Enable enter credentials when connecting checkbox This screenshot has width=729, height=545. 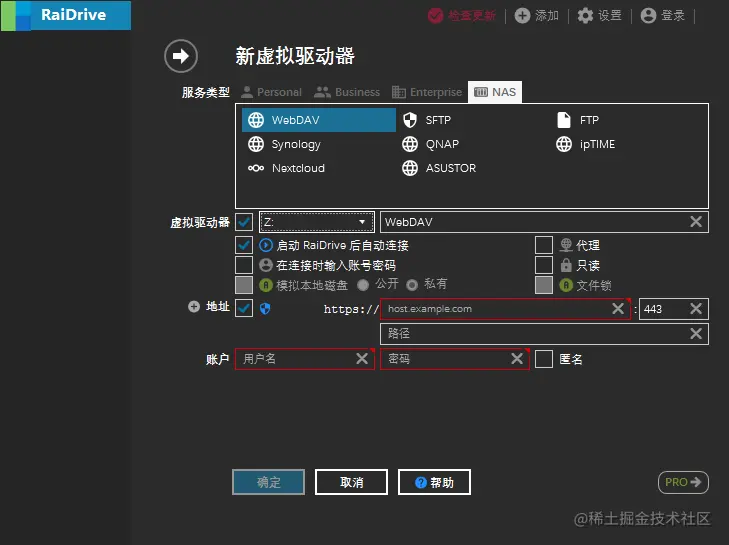244,265
